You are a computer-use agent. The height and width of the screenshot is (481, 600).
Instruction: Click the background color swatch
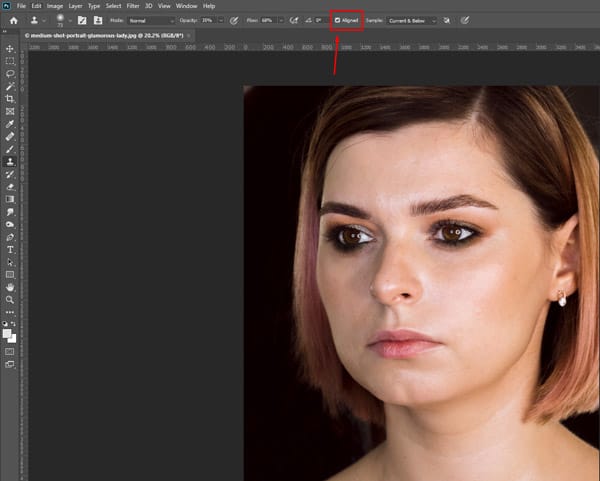(13, 339)
